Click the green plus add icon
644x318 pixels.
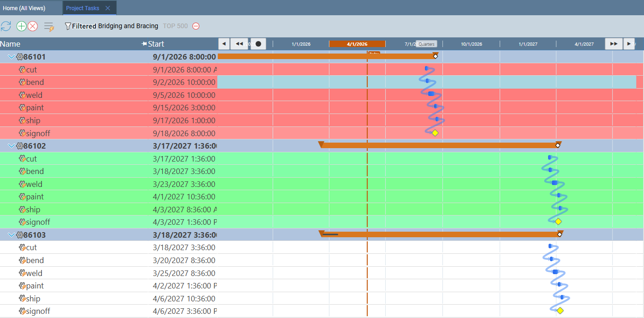pyautogui.click(x=21, y=26)
